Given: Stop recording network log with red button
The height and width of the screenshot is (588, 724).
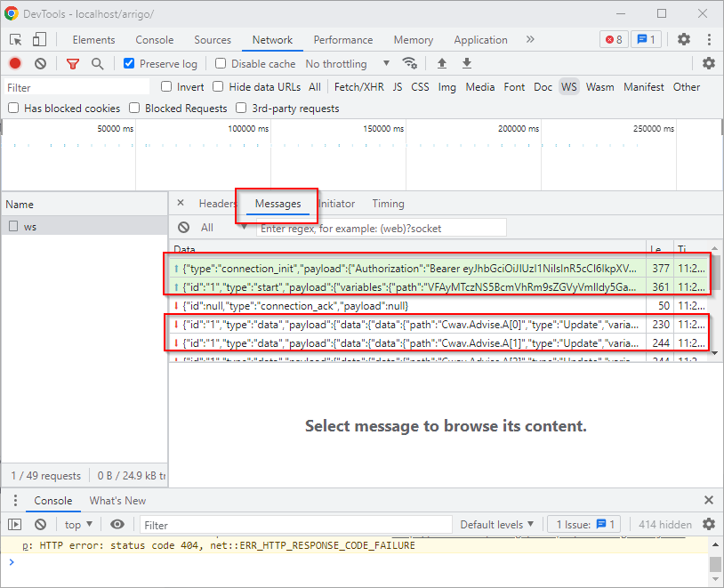Looking at the screenshot, I should coord(15,63).
